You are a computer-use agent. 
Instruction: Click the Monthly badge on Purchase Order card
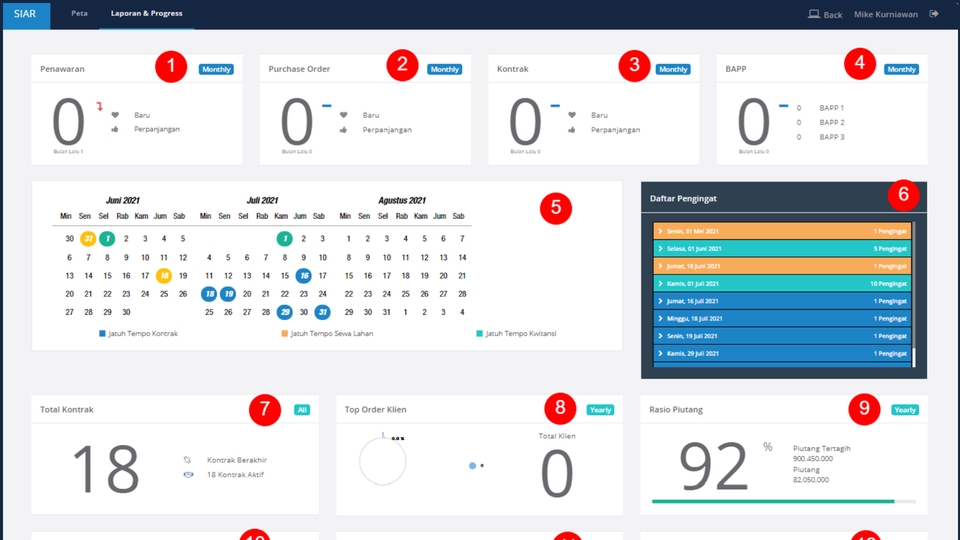pyautogui.click(x=444, y=69)
